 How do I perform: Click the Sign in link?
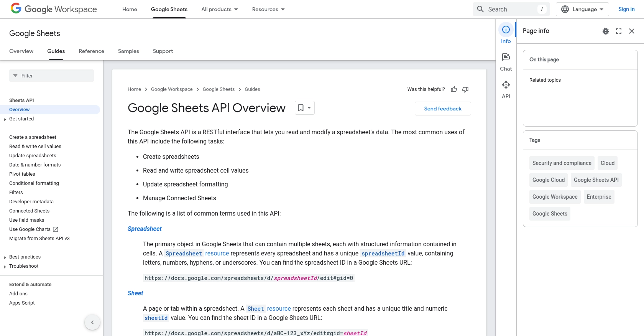pos(626,9)
